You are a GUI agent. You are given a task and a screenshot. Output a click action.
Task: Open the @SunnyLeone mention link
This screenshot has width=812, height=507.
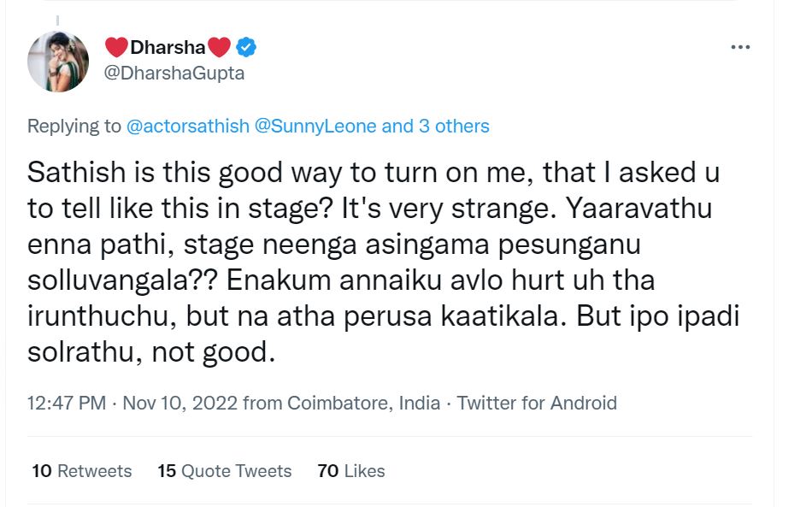pos(315,127)
